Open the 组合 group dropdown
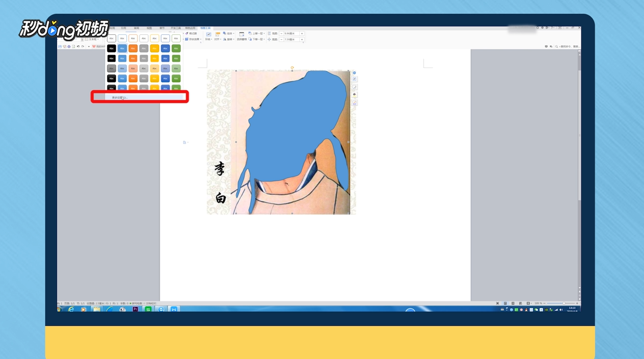 (228, 34)
